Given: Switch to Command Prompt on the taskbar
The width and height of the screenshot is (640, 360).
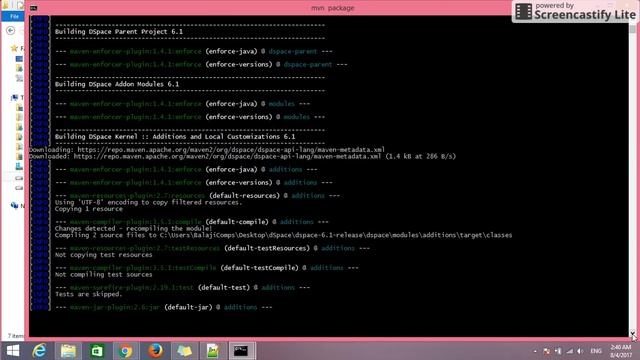Looking at the screenshot, I should click(x=241, y=351).
